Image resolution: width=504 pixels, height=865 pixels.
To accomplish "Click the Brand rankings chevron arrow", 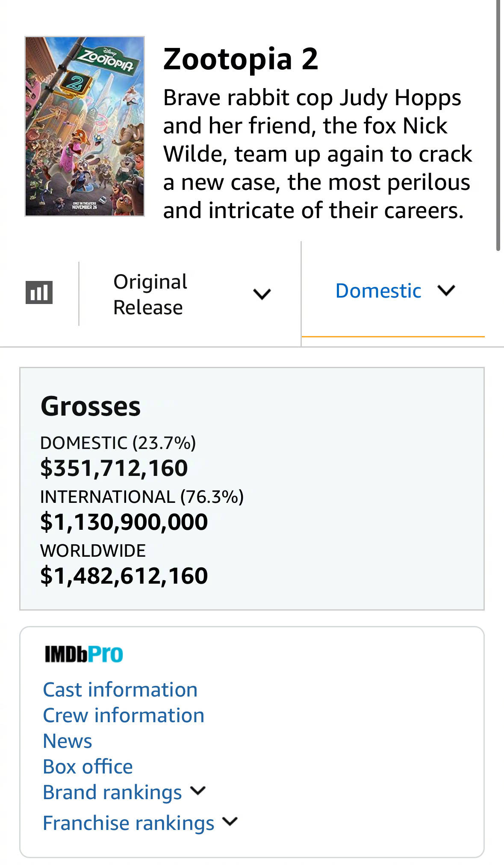I will coord(198,791).
